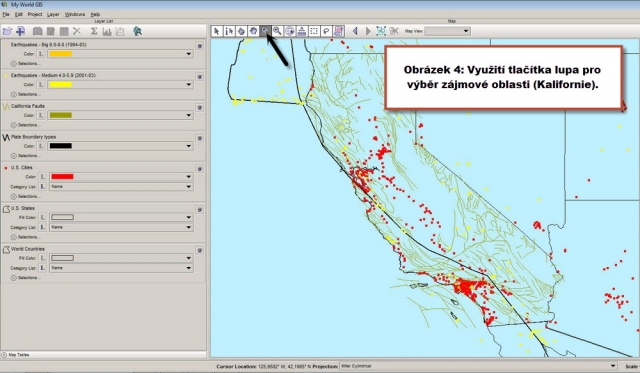Screen dimensions: 640x373
Task: Toggle visibility of U.S. Cities layer
Action: coord(200,169)
